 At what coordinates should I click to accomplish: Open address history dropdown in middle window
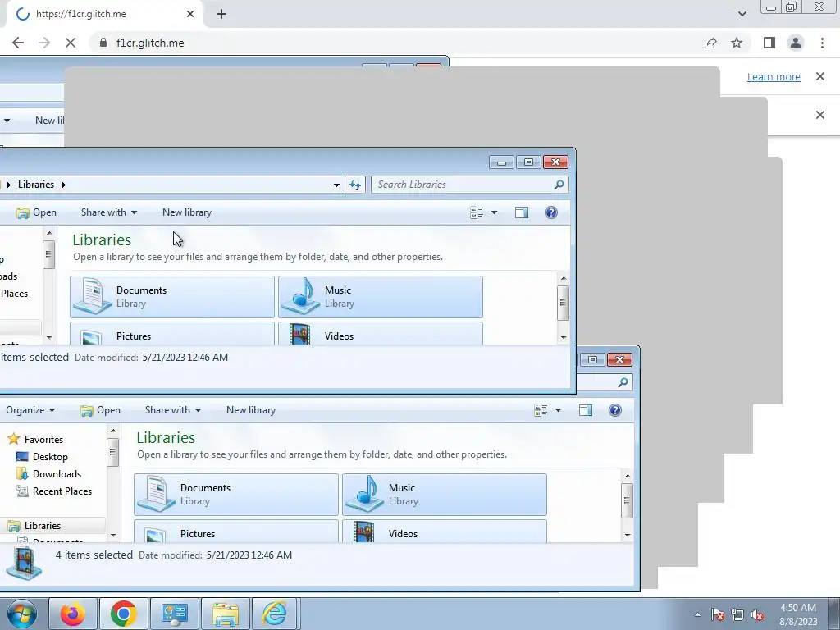click(336, 185)
